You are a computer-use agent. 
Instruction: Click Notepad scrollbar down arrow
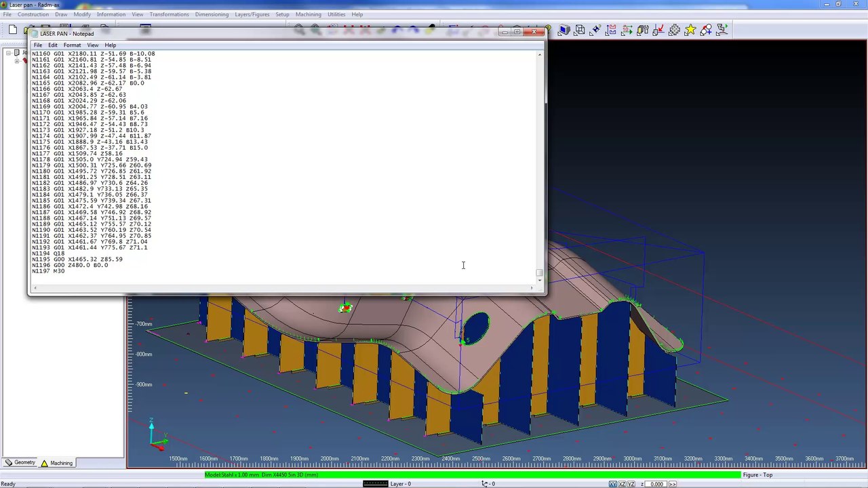coord(540,281)
